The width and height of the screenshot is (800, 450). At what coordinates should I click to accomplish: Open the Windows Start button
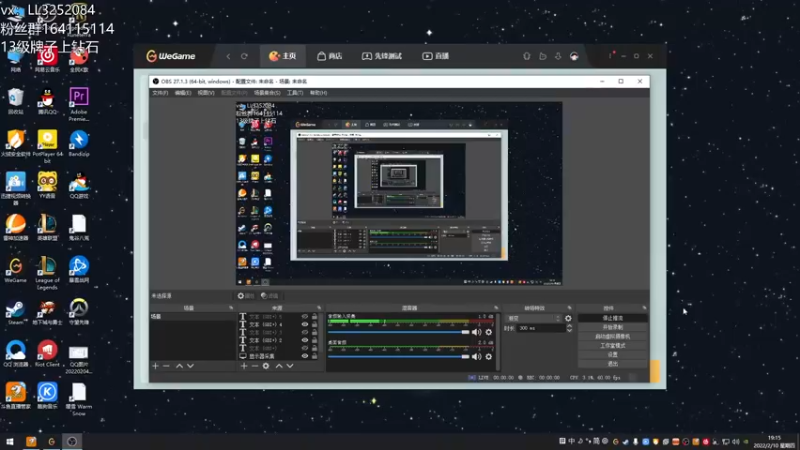coord(9,441)
